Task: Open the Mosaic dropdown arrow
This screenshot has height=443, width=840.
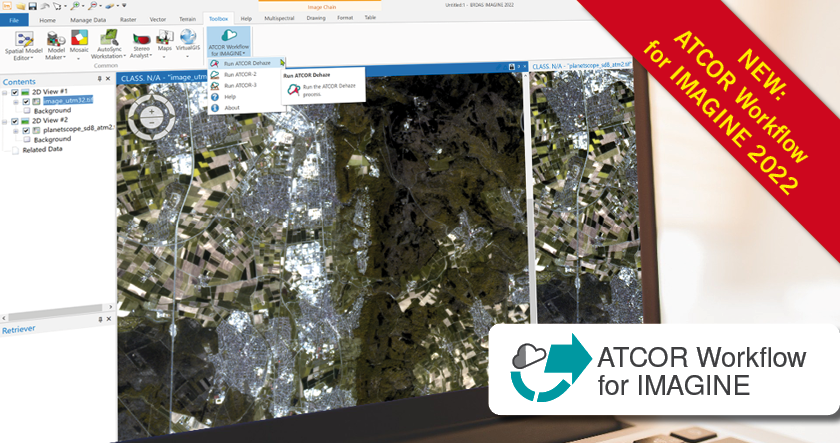Action: tap(79, 58)
